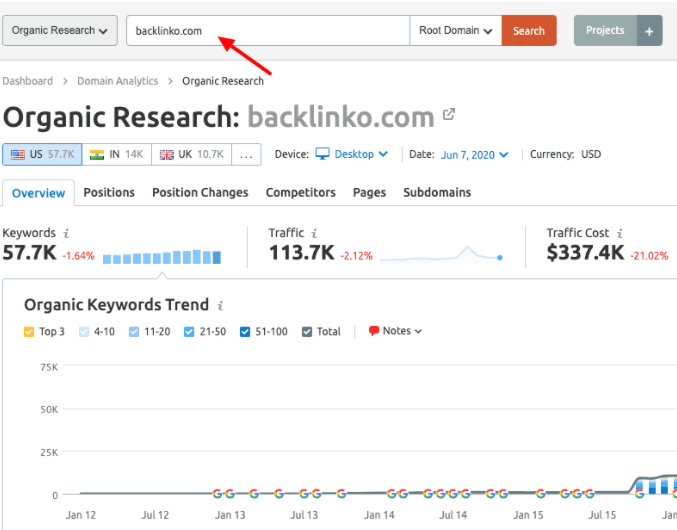Open backlinko.com external link icon

point(449,115)
